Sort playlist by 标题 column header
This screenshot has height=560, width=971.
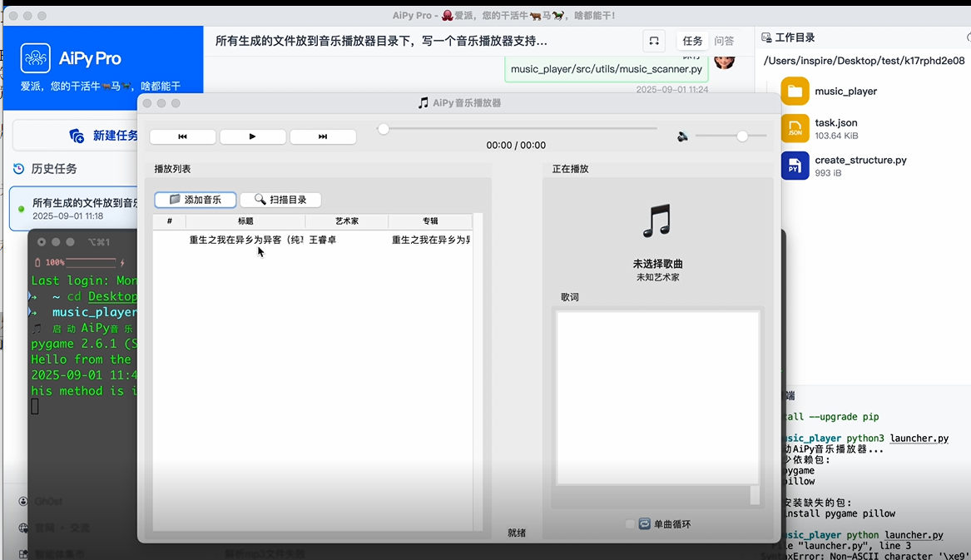(x=245, y=221)
